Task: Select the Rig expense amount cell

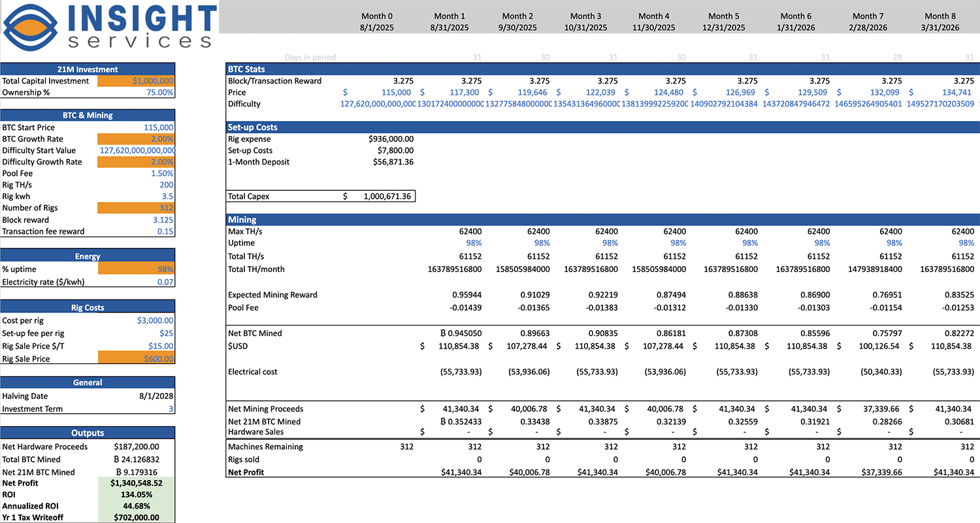Action: coord(391,139)
